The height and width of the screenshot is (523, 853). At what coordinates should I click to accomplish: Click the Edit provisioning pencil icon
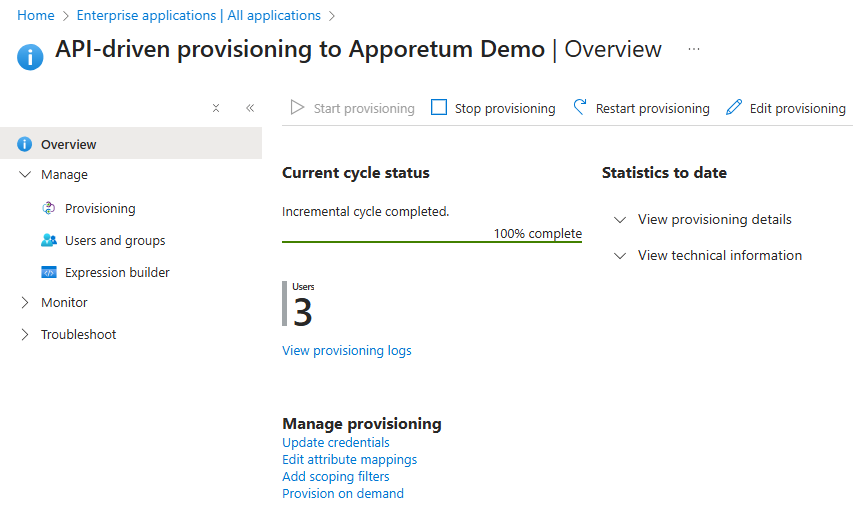click(x=734, y=107)
